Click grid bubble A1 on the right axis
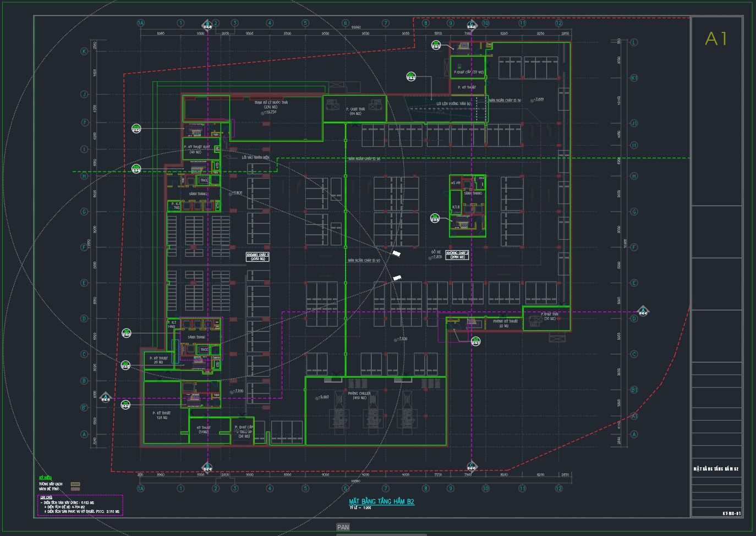 coord(634,416)
